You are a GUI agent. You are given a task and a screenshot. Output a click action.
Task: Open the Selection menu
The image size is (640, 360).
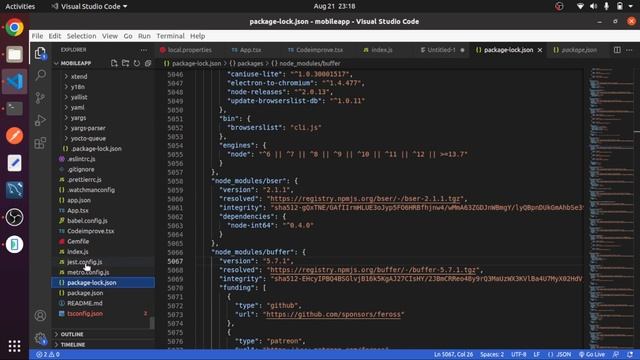tap(81, 36)
